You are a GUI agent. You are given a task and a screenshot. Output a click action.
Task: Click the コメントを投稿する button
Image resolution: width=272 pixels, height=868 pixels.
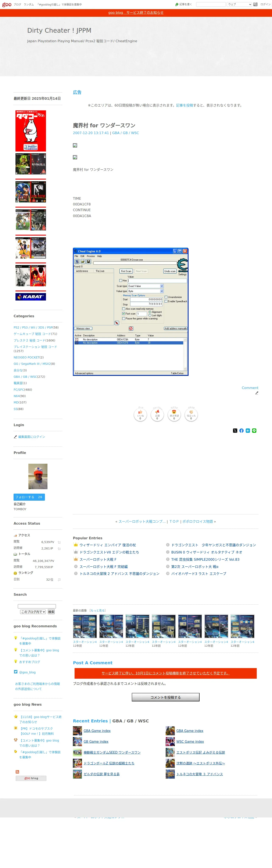tap(165, 697)
